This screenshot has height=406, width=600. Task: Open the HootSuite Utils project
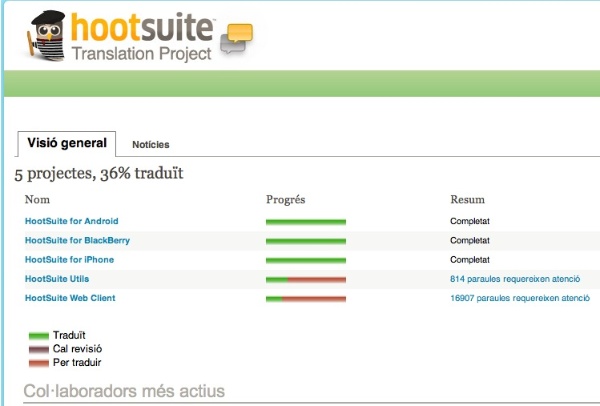tap(57, 279)
